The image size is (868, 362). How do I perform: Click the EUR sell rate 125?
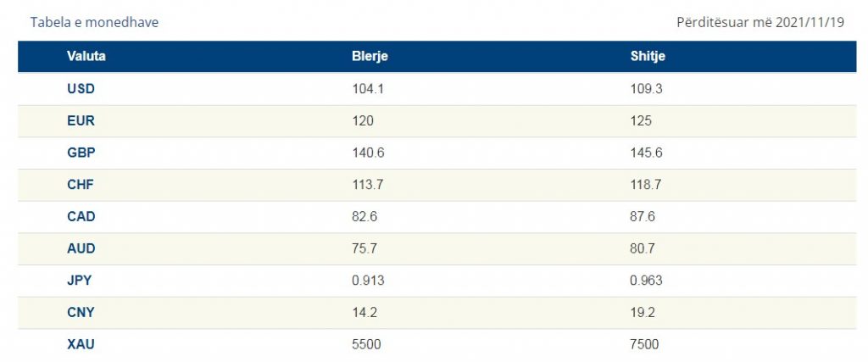pos(641,120)
